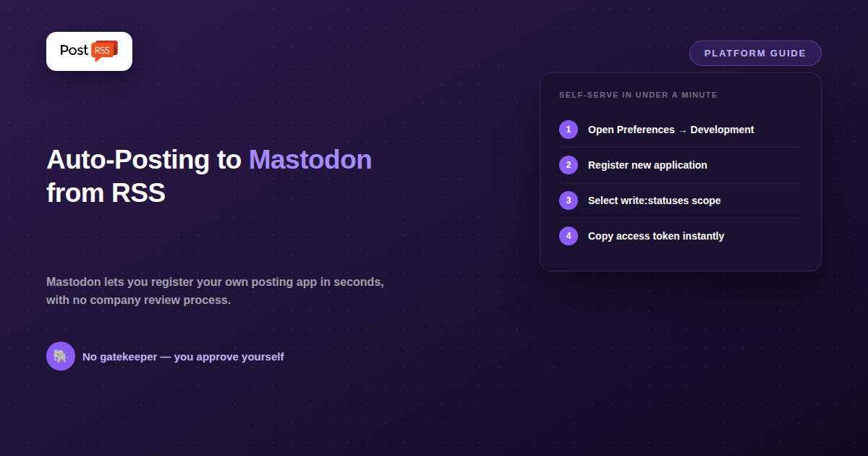Select "Select write:statuses scope" step text

pos(654,200)
